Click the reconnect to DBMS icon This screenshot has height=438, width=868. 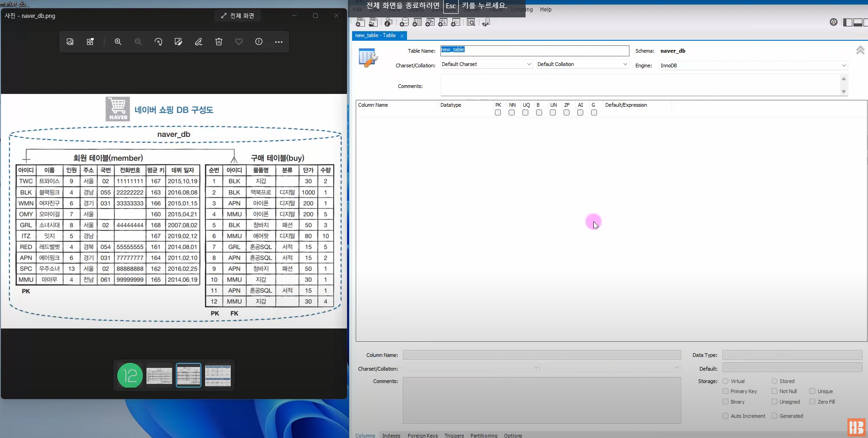click(486, 22)
